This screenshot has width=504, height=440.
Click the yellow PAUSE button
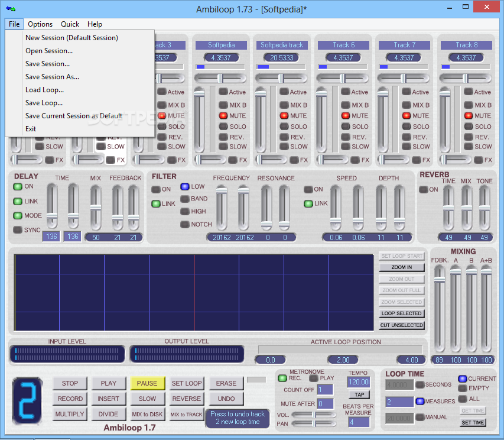[147, 383]
